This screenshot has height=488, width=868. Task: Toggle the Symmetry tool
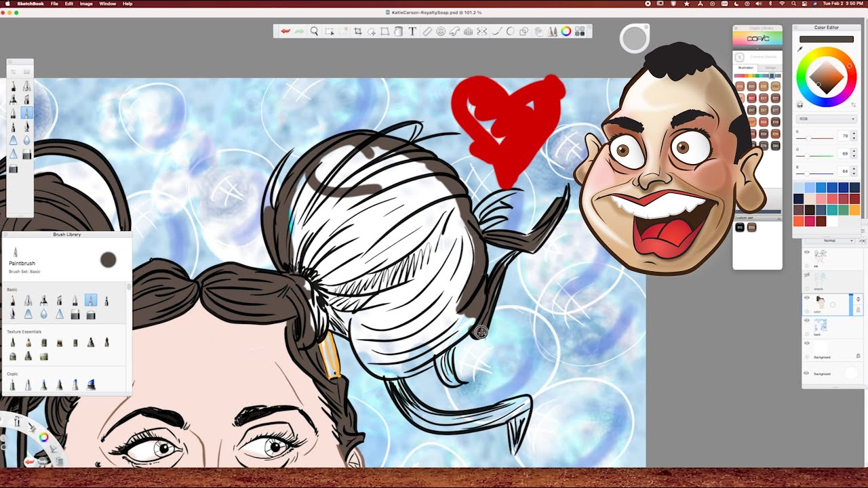(x=482, y=31)
